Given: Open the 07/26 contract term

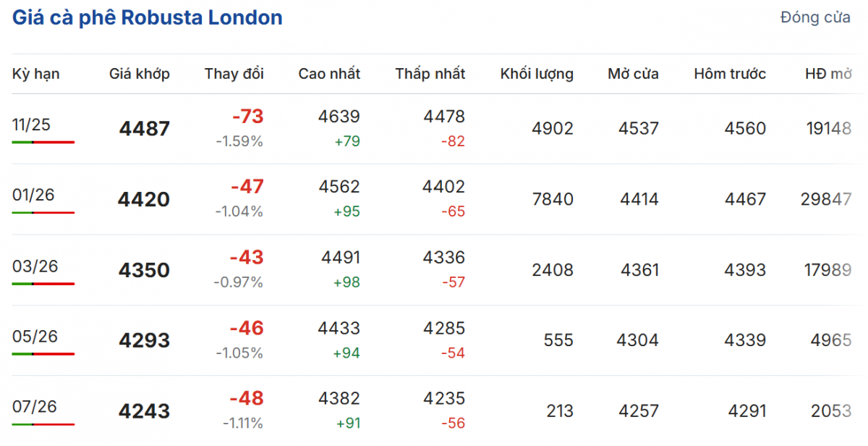Looking at the screenshot, I should [x=34, y=407].
